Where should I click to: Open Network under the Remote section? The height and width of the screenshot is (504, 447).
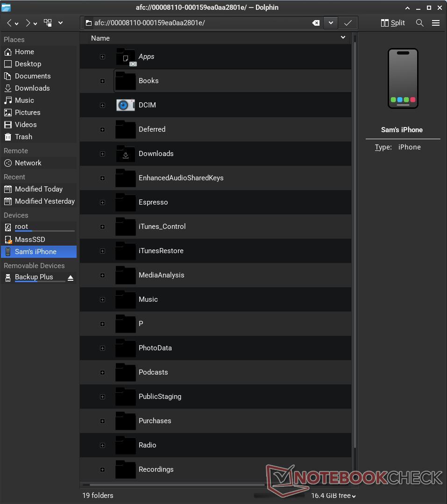(x=27, y=163)
